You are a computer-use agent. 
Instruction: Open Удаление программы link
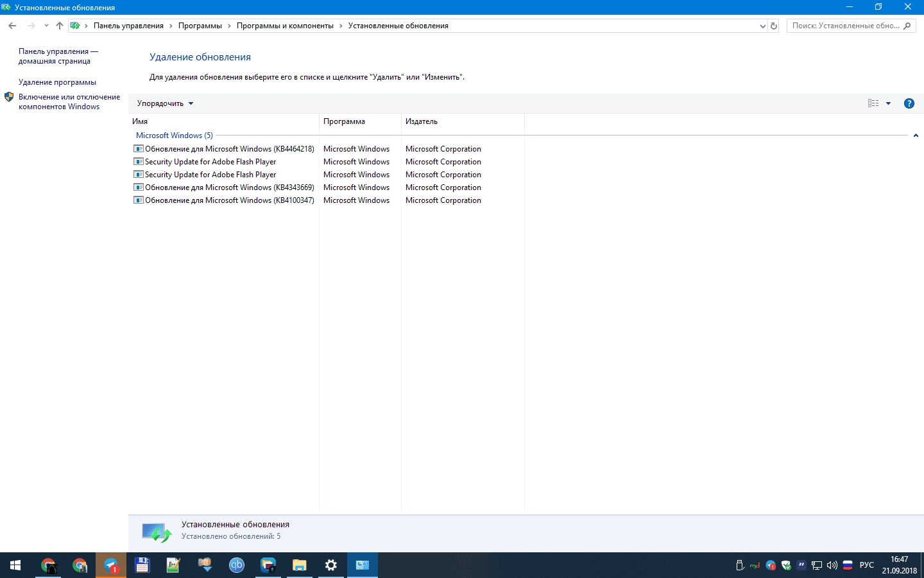(57, 82)
